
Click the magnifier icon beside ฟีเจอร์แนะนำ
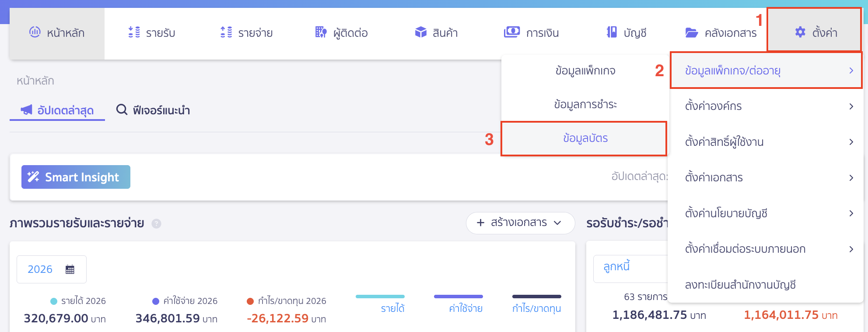click(122, 109)
